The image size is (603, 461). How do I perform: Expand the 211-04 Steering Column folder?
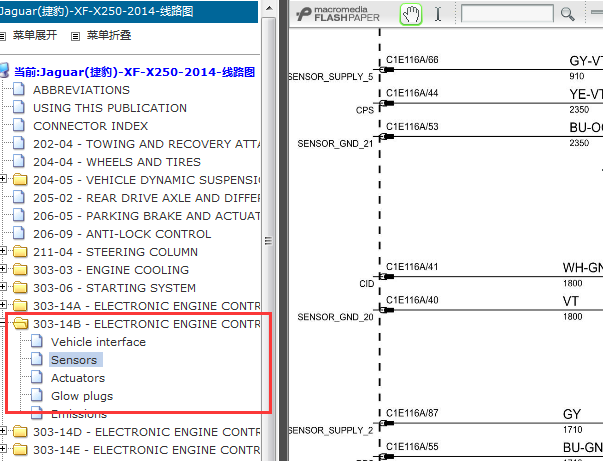pyautogui.click(x=3, y=251)
